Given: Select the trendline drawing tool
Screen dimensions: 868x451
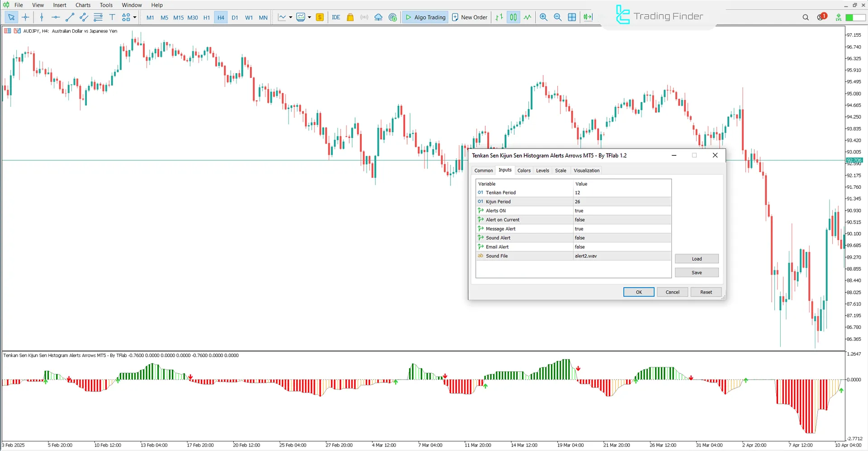Looking at the screenshot, I should pos(70,17).
